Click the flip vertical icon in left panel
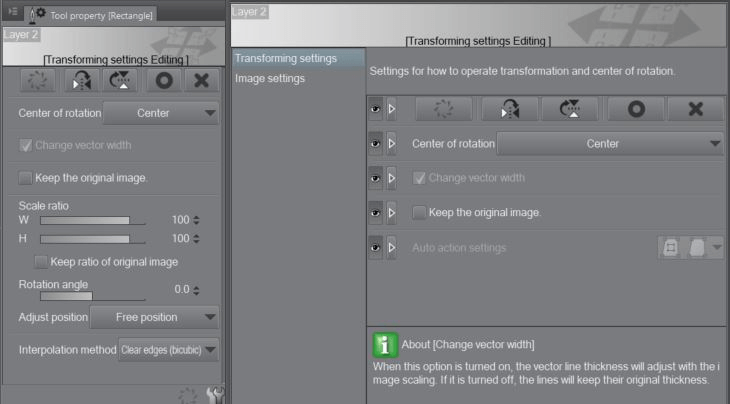This screenshot has width=730, height=404. (121, 81)
